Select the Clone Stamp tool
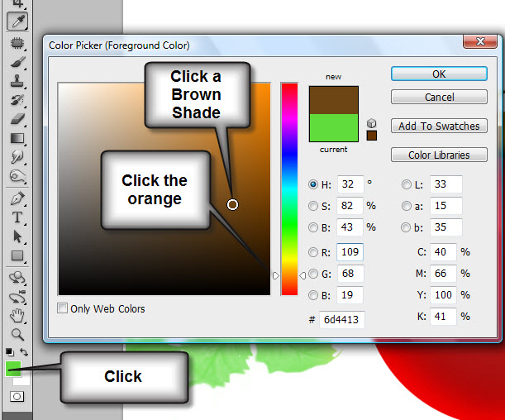505x420 pixels. pos(17,80)
